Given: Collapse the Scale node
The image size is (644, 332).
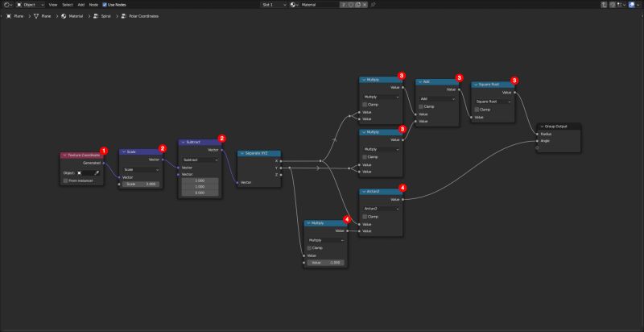Looking at the screenshot, I should (124, 151).
